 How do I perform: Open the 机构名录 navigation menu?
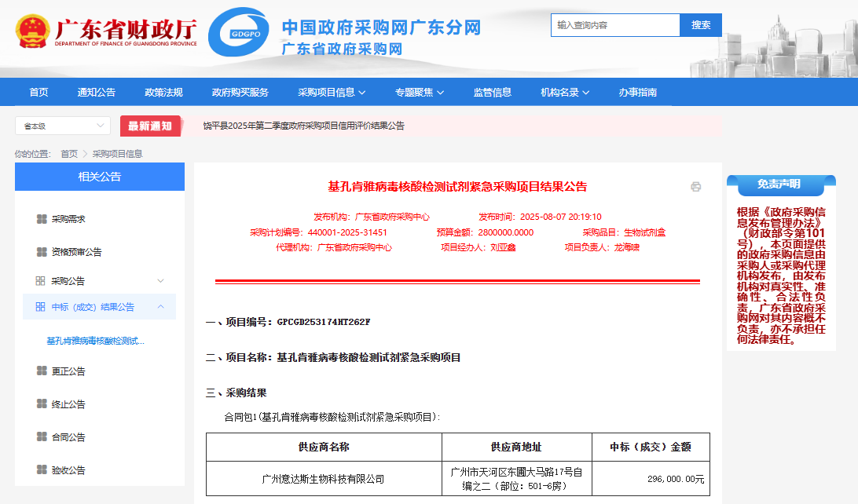click(x=564, y=92)
